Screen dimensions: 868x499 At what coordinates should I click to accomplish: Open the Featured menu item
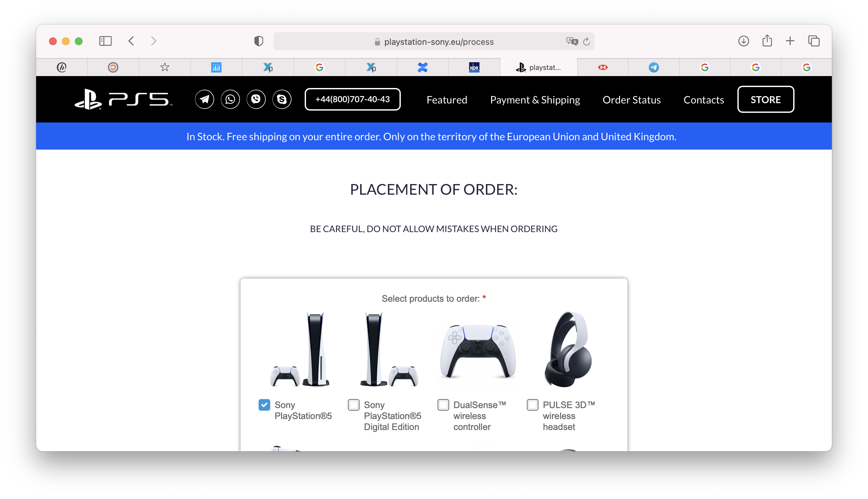point(447,100)
